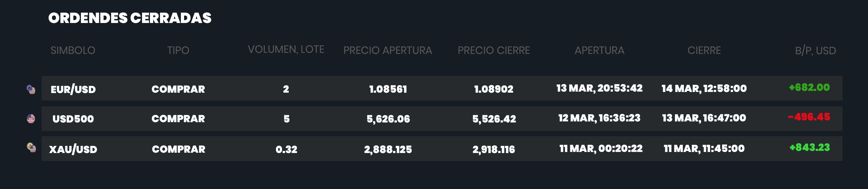The image size is (868, 189).
Task: Select the USD500 symbol name
Action: tap(73, 119)
